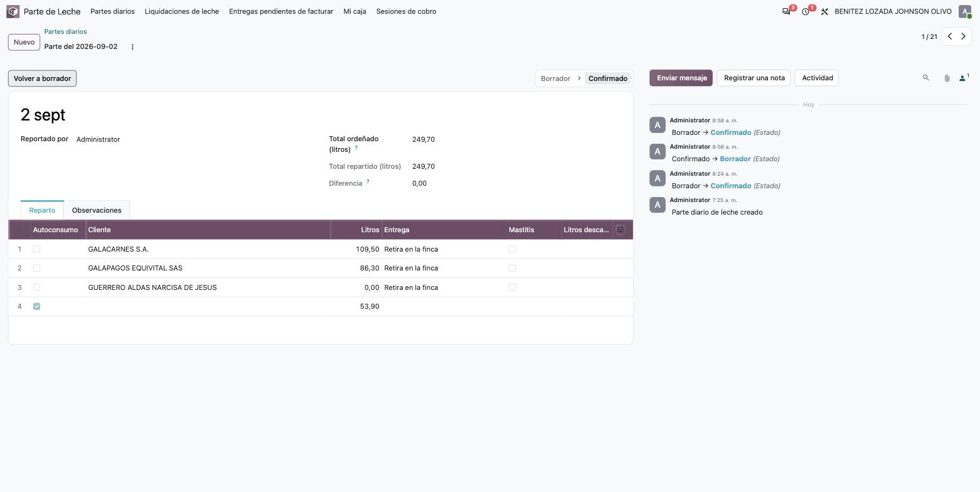Switch to the Observaciones tab
980x492 pixels.
coord(97,210)
